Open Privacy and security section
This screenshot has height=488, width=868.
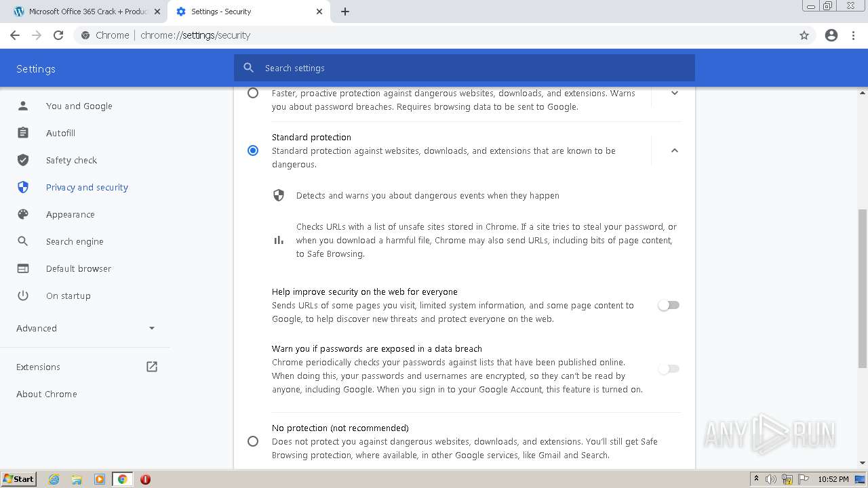pos(87,187)
